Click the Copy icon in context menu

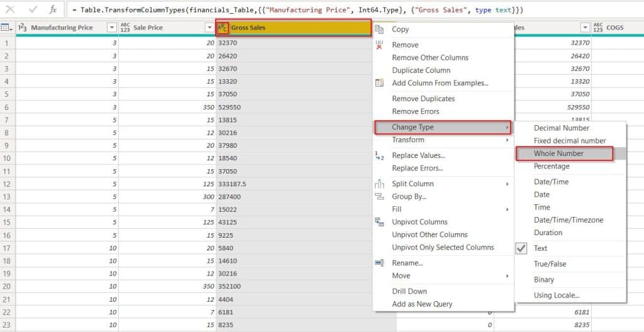[379, 29]
